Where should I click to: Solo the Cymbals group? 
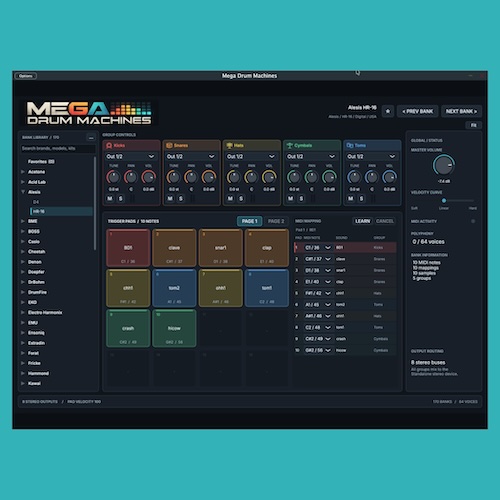coord(301,199)
